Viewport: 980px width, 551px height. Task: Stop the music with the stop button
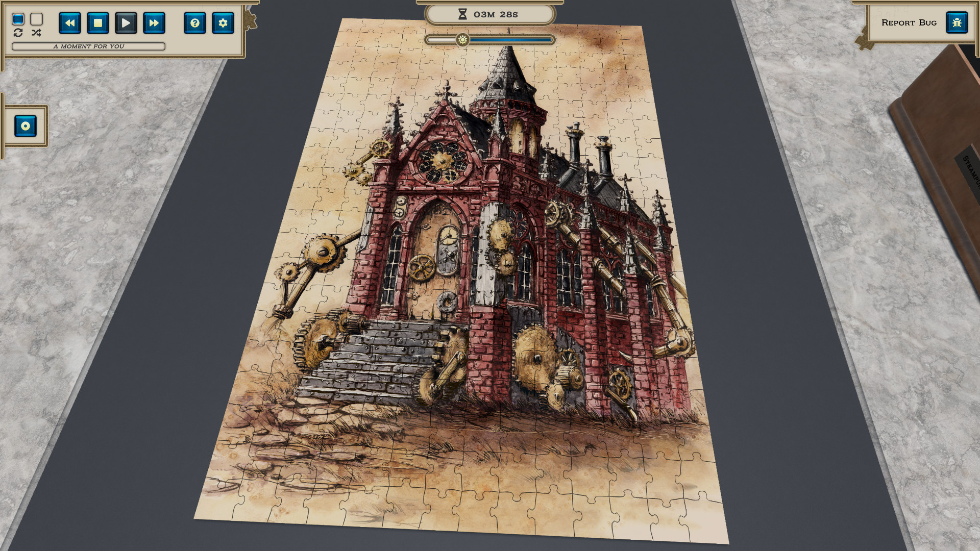pyautogui.click(x=97, y=23)
